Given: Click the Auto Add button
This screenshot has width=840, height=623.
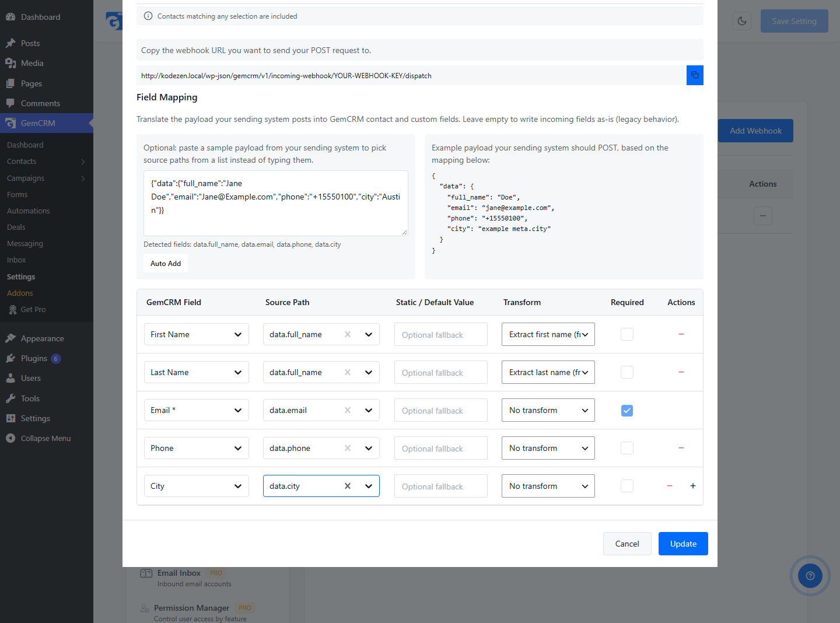Looking at the screenshot, I should pyautogui.click(x=166, y=263).
